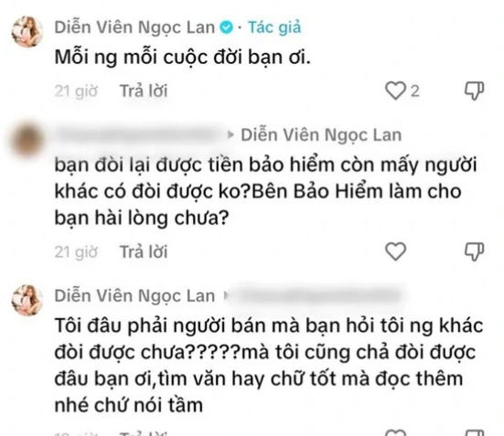
Task: Click the '21 giờ' timestamp on first comment
Action: [x=76, y=90]
